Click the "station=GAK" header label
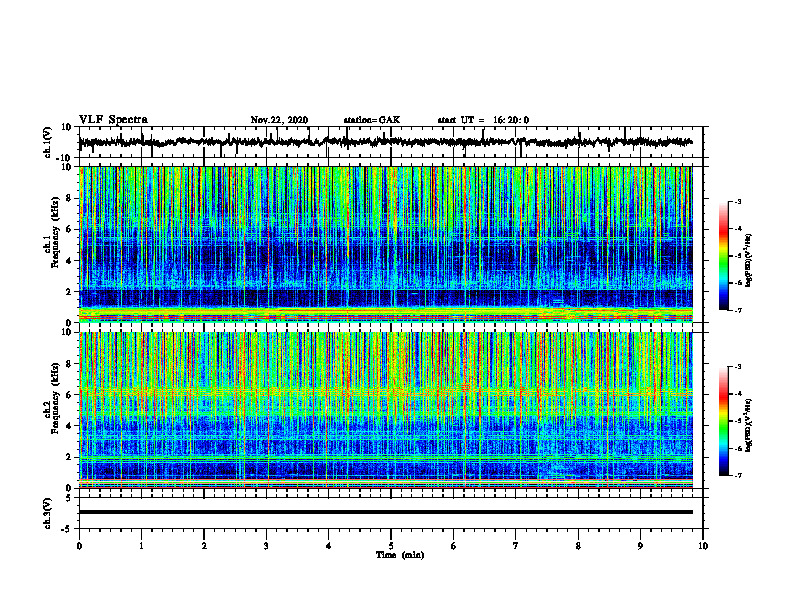This screenshot has width=792, height=612. pos(372,120)
